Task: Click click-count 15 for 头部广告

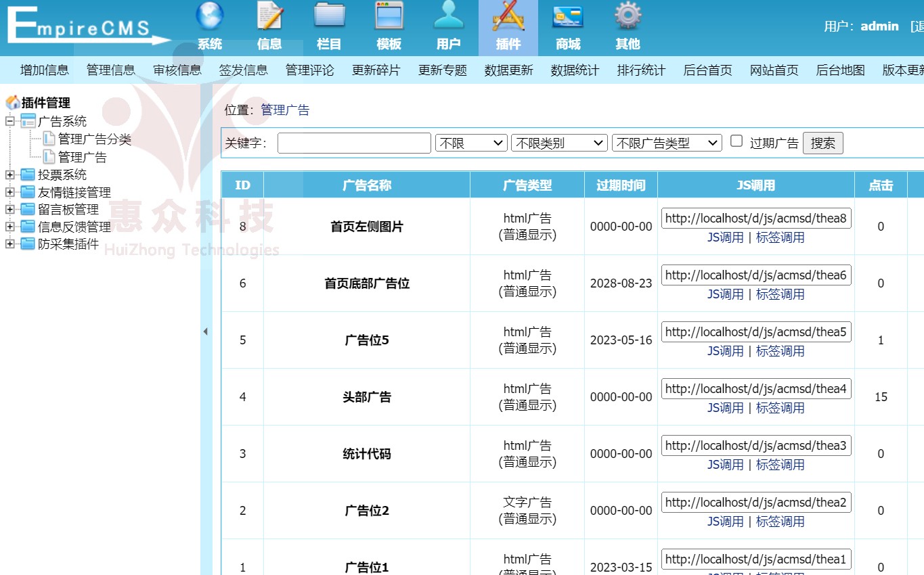Action: [x=881, y=397]
